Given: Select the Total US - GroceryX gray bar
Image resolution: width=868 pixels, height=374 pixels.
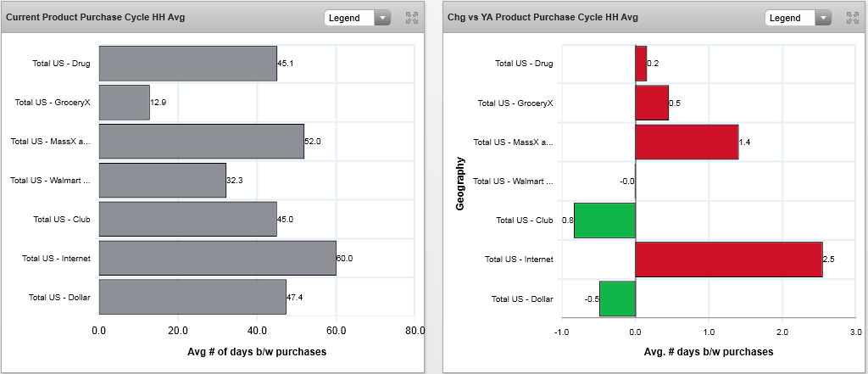Looking at the screenshot, I should 124,102.
